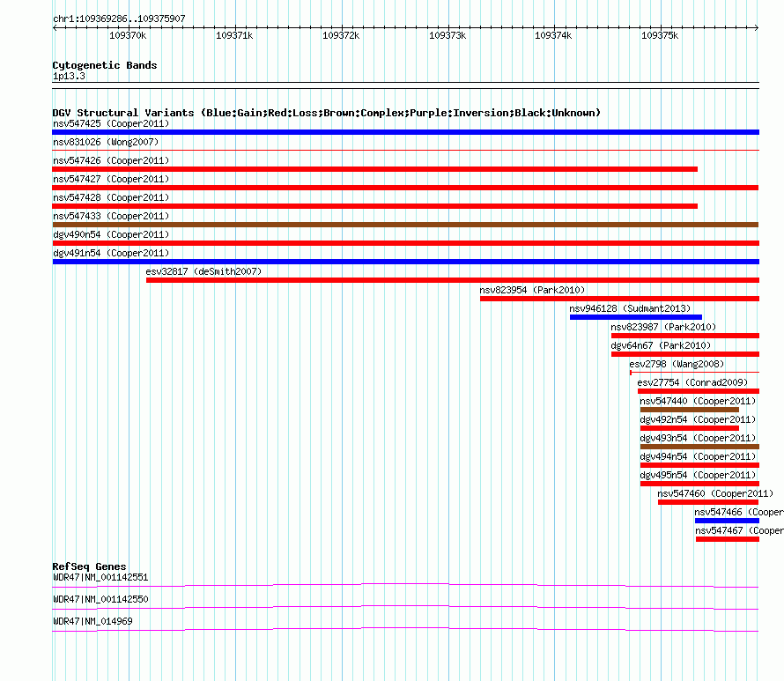Click the Cytogenetic Bands track heading
The height and width of the screenshot is (681, 784).
pos(105,65)
